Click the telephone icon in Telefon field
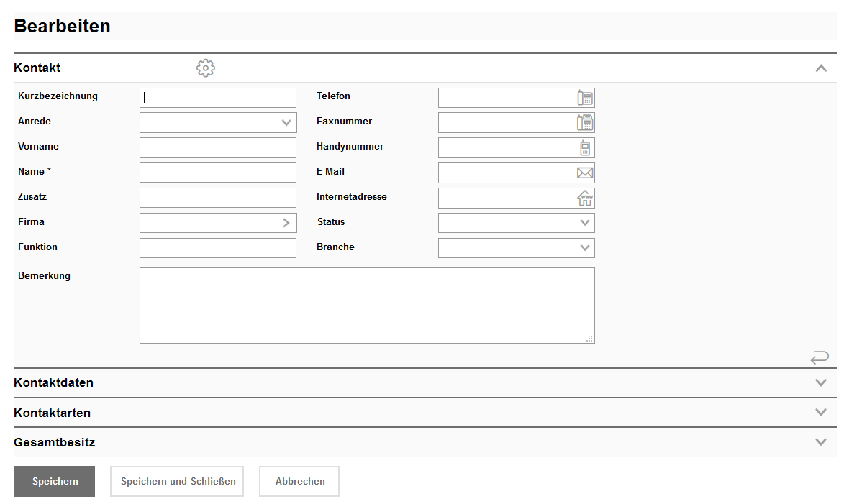Screen dimensions: 849x504 pyautogui.click(x=585, y=98)
